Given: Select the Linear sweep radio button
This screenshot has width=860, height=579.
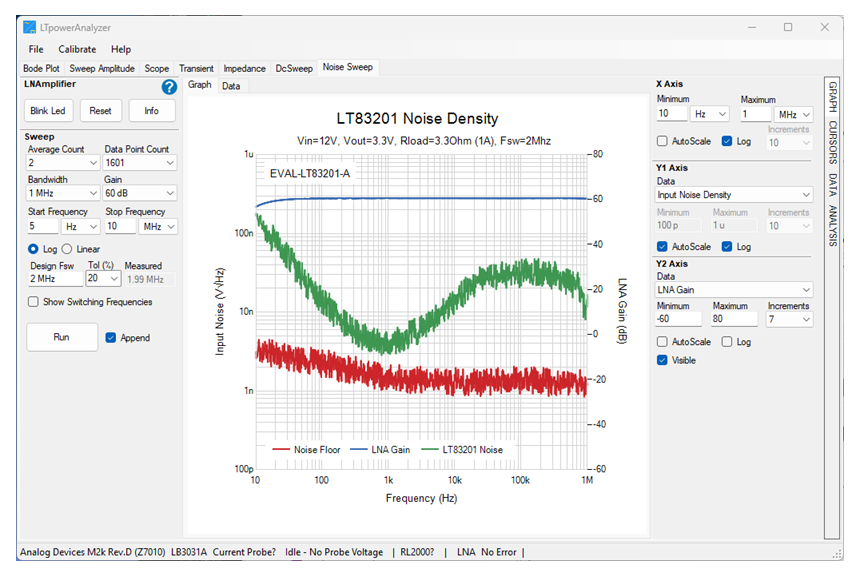Looking at the screenshot, I should point(67,249).
